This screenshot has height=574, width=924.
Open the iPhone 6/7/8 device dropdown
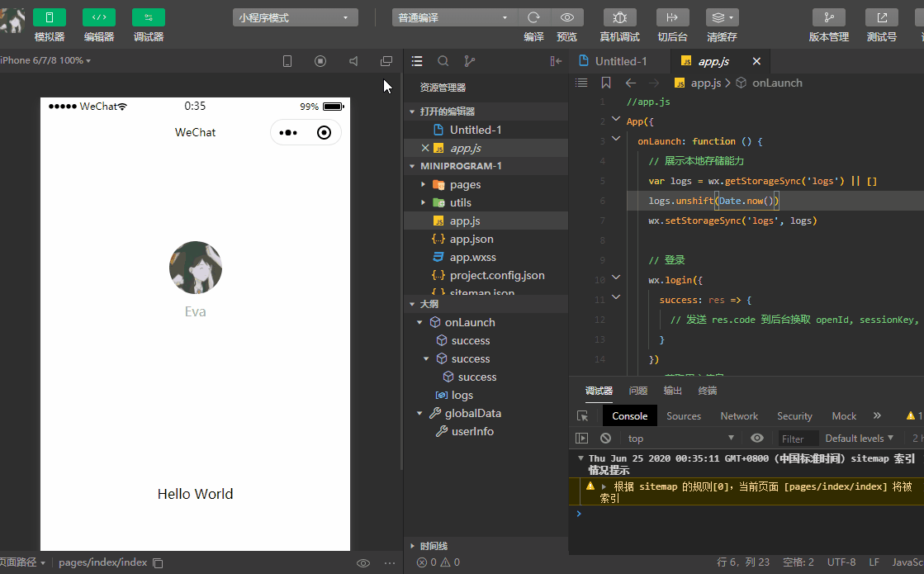(x=45, y=60)
